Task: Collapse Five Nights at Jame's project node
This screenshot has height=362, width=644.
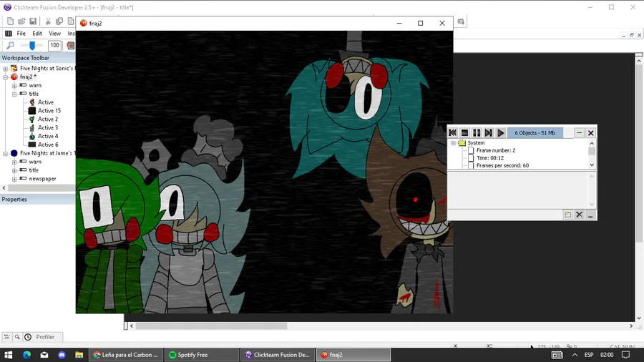Action: pos(5,153)
